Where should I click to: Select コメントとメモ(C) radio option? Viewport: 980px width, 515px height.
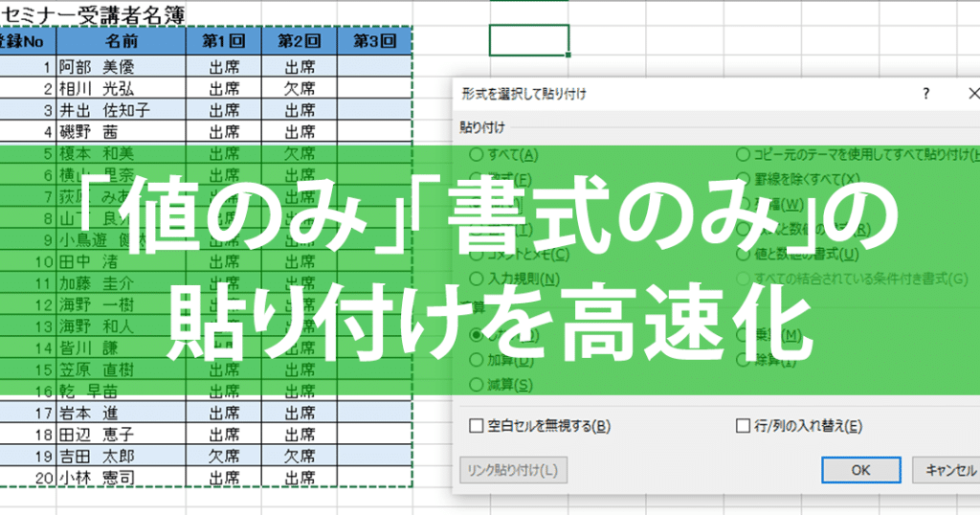tap(520, 255)
